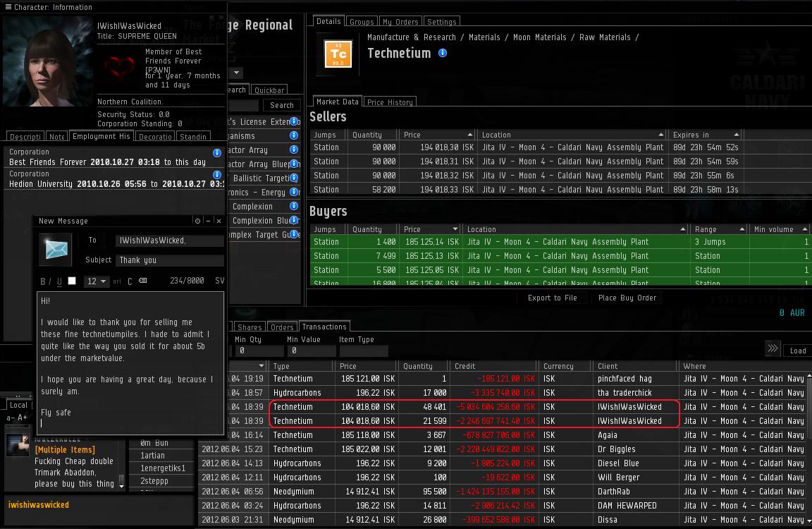This screenshot has width=812, height=529.
Task: Switch to the Market Data tab
Action: click(x=337, y=102)
